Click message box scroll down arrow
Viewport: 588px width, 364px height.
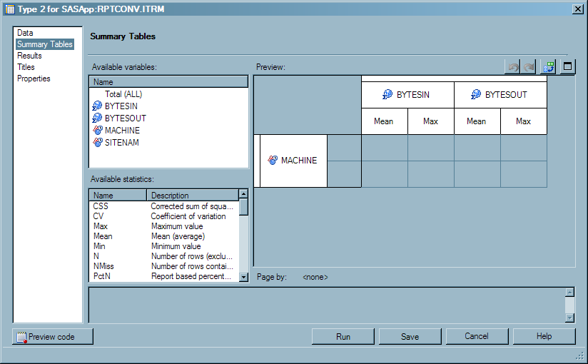[569, 318]
